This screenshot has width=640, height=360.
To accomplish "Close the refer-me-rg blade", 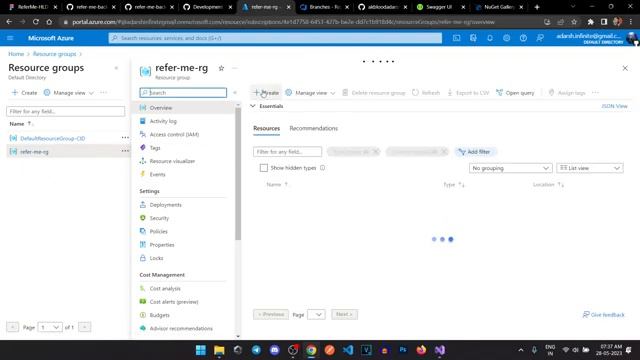I will pos(625,68).
